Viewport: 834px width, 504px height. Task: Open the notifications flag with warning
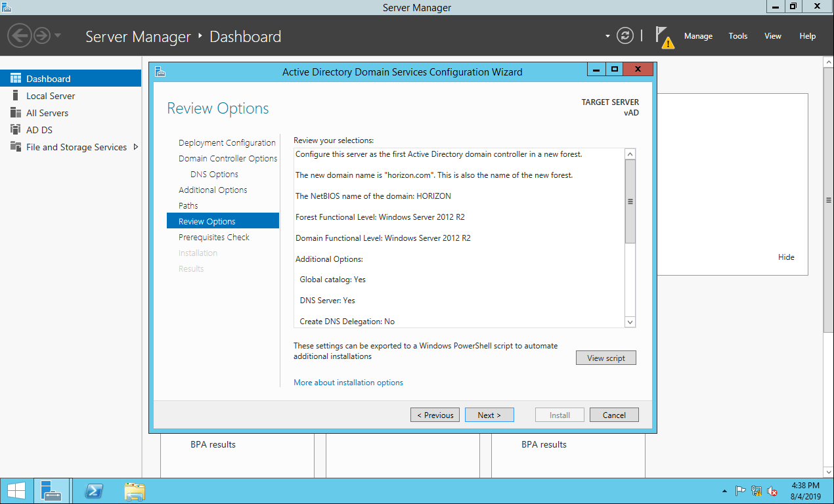point(664,37)
